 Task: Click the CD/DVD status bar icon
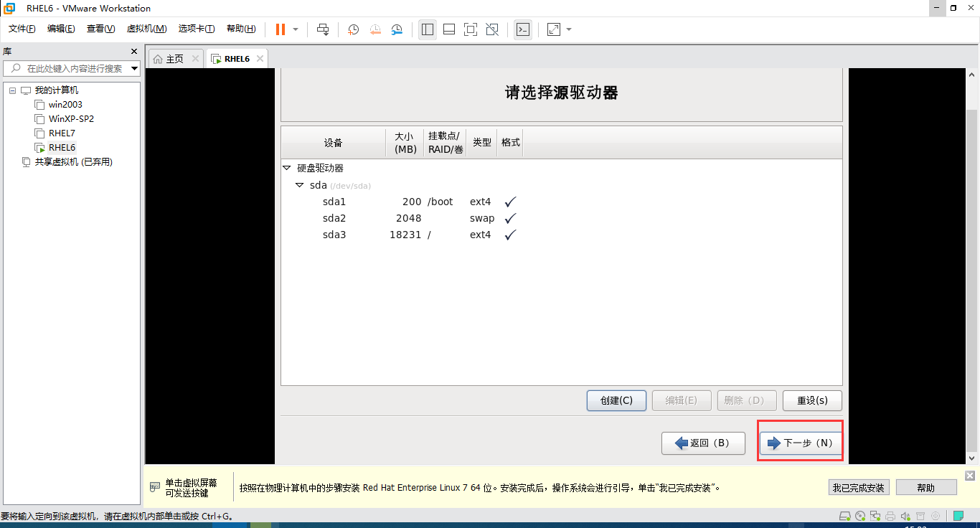pos(861,516)
